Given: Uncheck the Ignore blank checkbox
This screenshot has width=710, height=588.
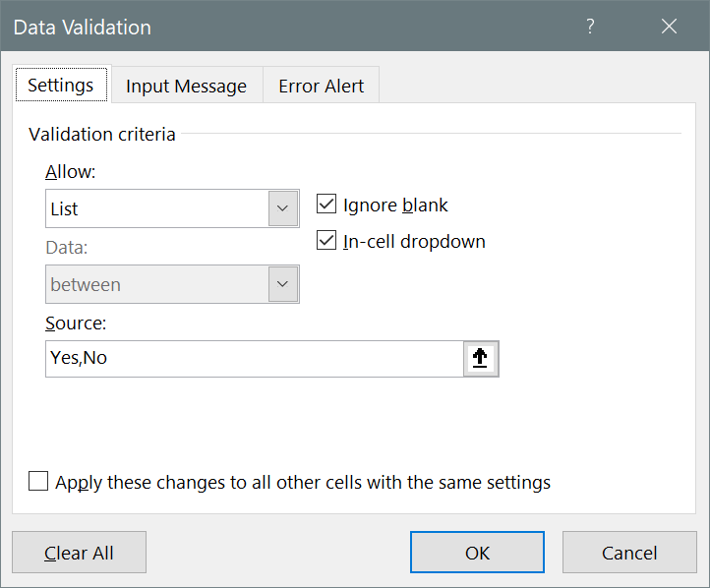Looking at the screenshot, I should (x=326, y=205).
